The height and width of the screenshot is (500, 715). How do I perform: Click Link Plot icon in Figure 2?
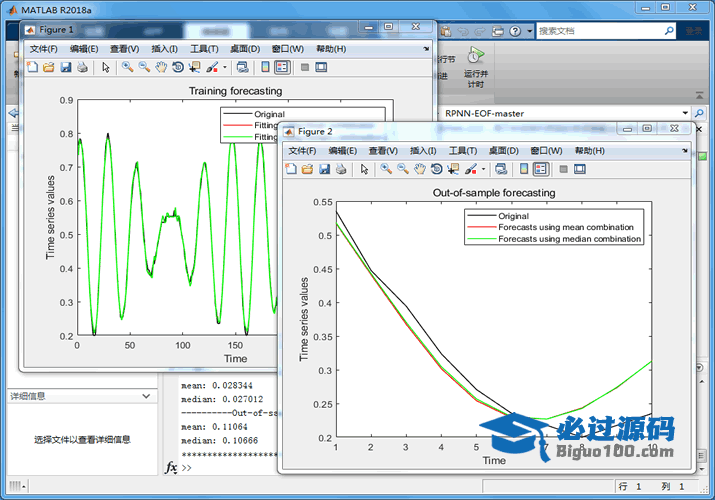[x=501, y=169]
